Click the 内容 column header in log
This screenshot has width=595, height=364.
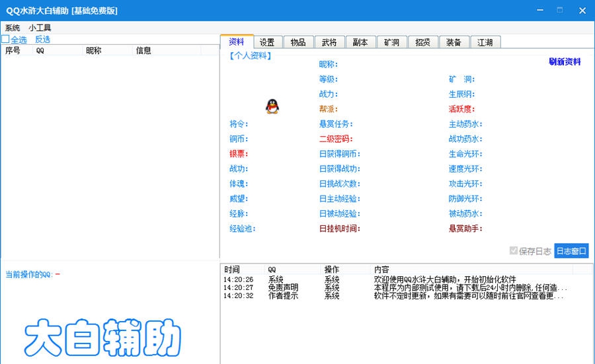click(x=471, y=270)
